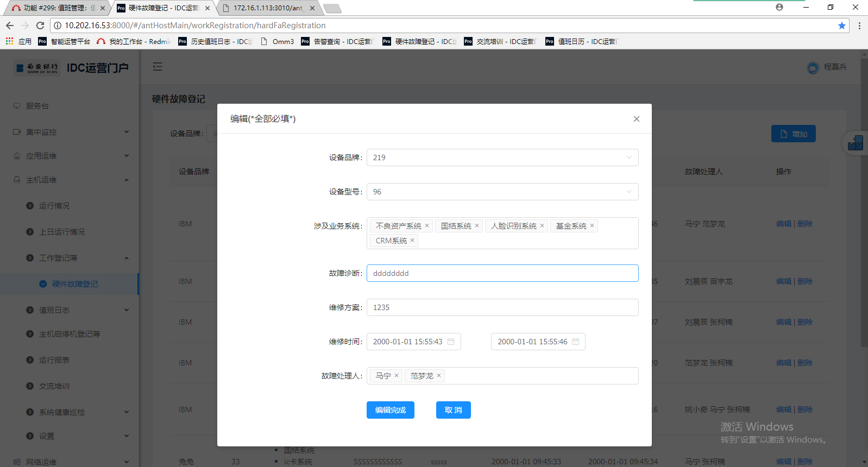The width and height of the screenshot is (868, 467).
Task: Open 值班日历 bookmark
Action: 582,41
